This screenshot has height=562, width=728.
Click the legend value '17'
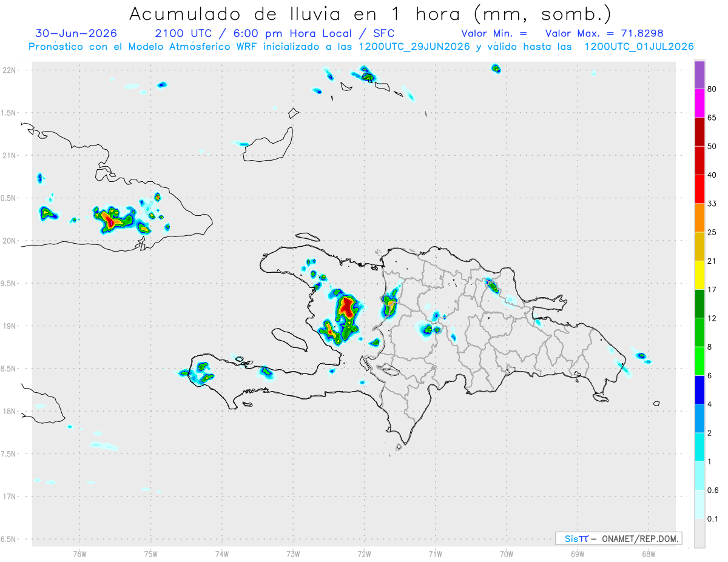[712, 290]
